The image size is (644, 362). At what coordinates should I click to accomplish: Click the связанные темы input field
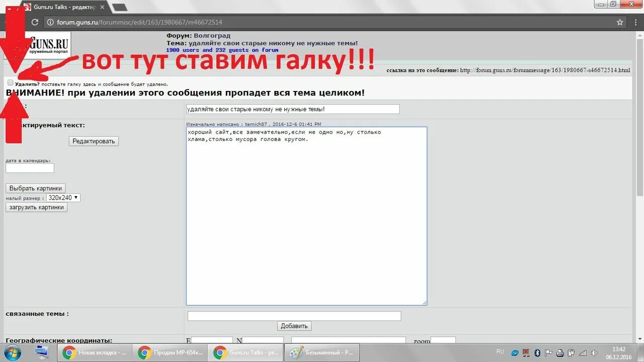[x=294, y=316]
